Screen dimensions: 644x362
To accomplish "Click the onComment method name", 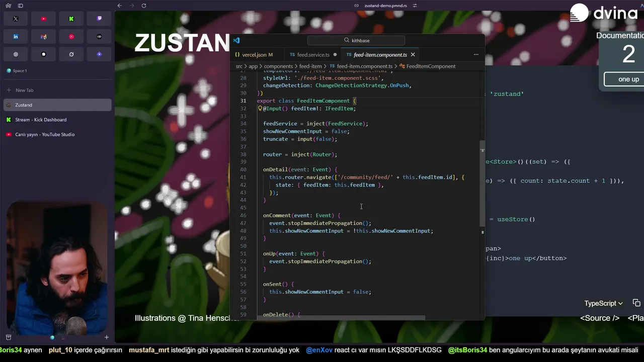I will click(277, 215).
